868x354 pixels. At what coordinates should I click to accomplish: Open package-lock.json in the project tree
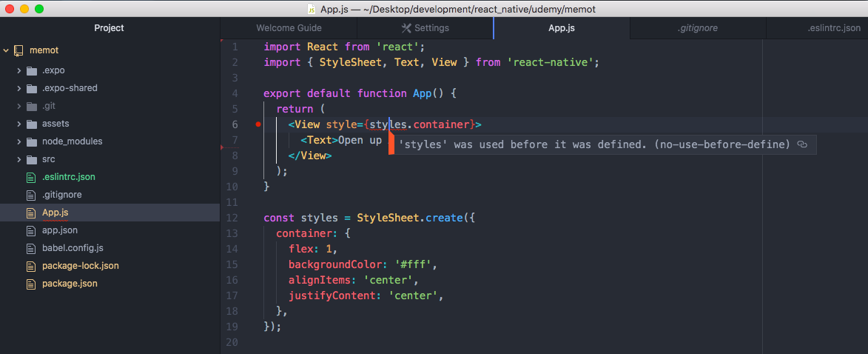coord(80,266)
